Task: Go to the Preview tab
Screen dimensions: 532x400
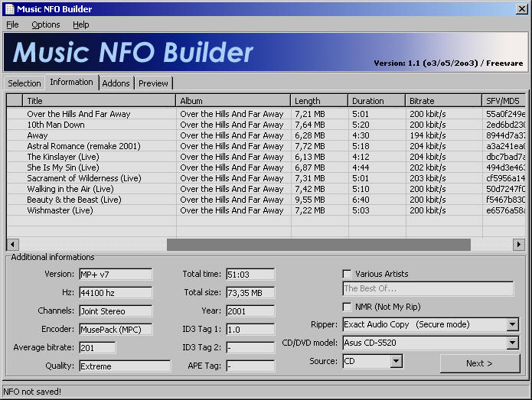Action: tap(153, 83)
